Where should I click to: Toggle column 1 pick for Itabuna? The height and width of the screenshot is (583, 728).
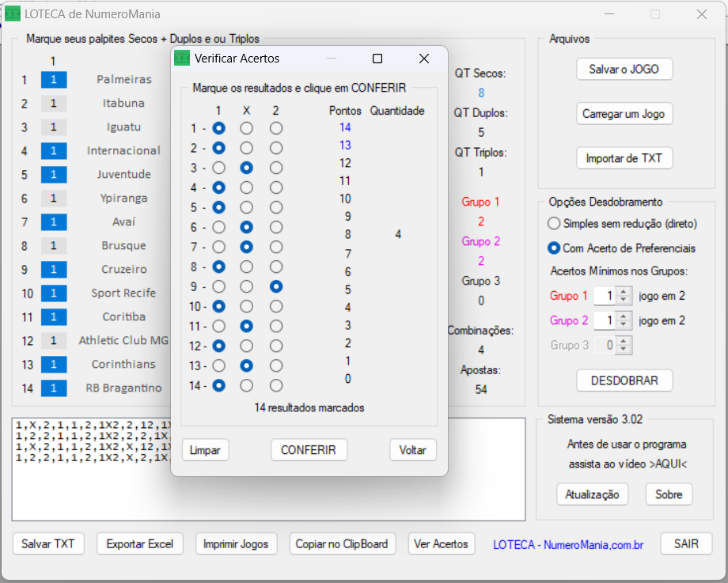(54, 104)
